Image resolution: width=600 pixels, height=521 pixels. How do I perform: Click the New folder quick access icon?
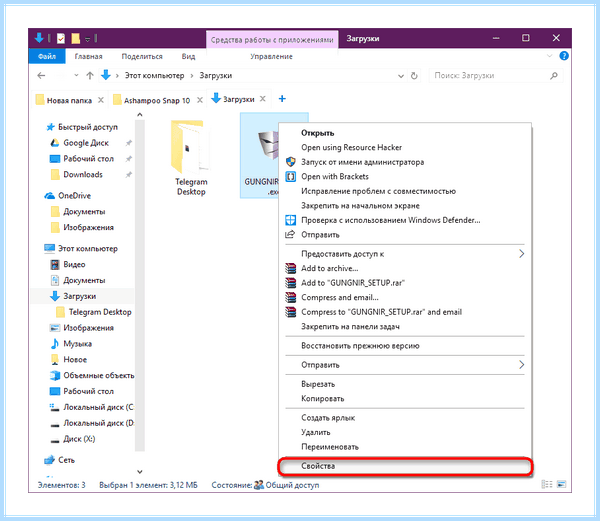pos(76,38)
